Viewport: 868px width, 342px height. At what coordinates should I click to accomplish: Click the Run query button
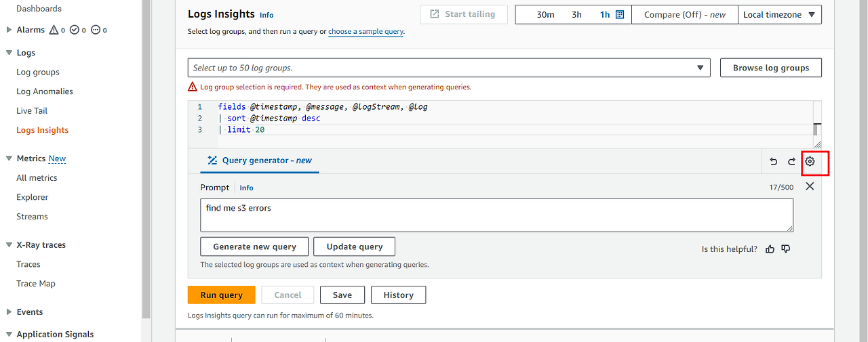(221, 295)
